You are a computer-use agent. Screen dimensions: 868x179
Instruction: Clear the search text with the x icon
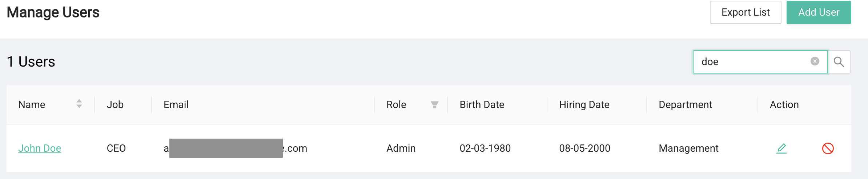(x=815, y=61)
